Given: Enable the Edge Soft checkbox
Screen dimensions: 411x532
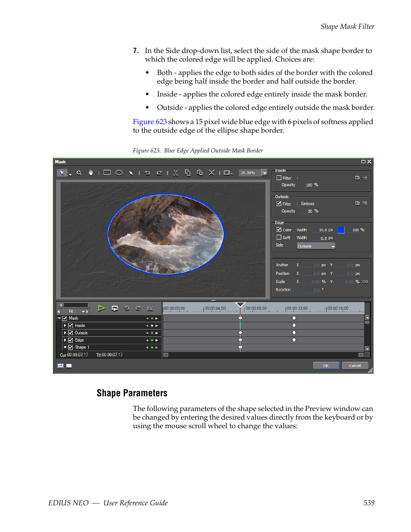Looking at the screenshot, I should tap(279, 237).
